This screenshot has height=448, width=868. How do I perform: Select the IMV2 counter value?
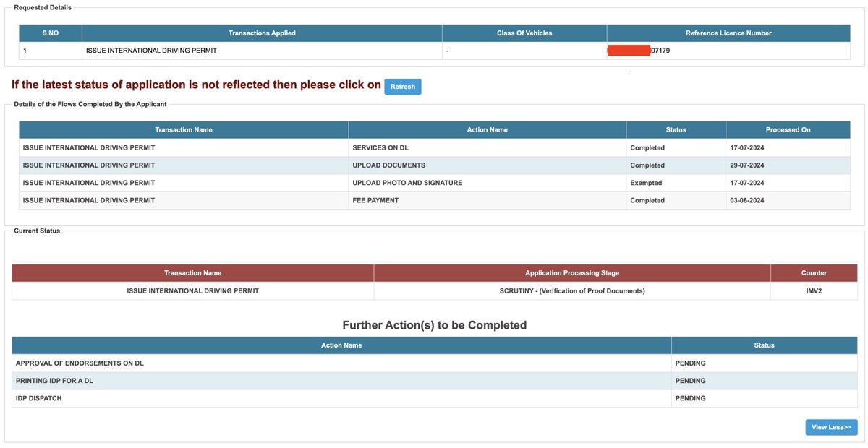(x=814, y=290)
